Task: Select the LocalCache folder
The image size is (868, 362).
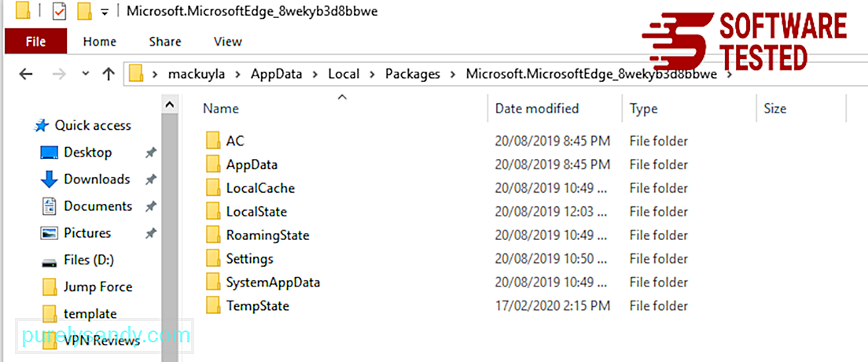Action: tap(260, 188)
